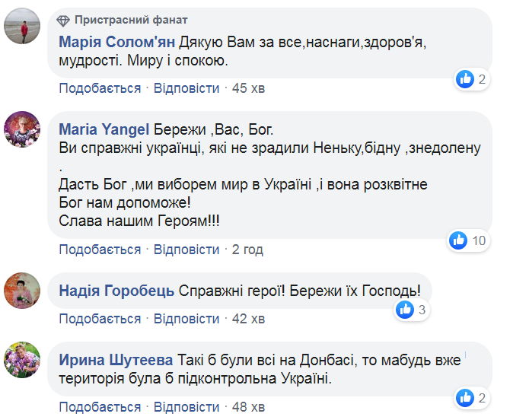Image resolution: width=529 pixels, height=420 pixels.
Task: Click the like reaction icon showing 10
Action: pos(458,240)
